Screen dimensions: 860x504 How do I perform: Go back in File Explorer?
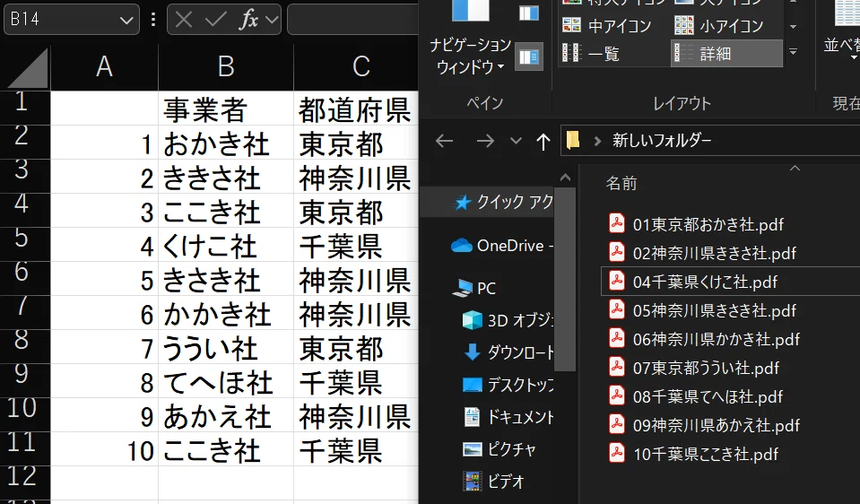click(x=444, y=141)
